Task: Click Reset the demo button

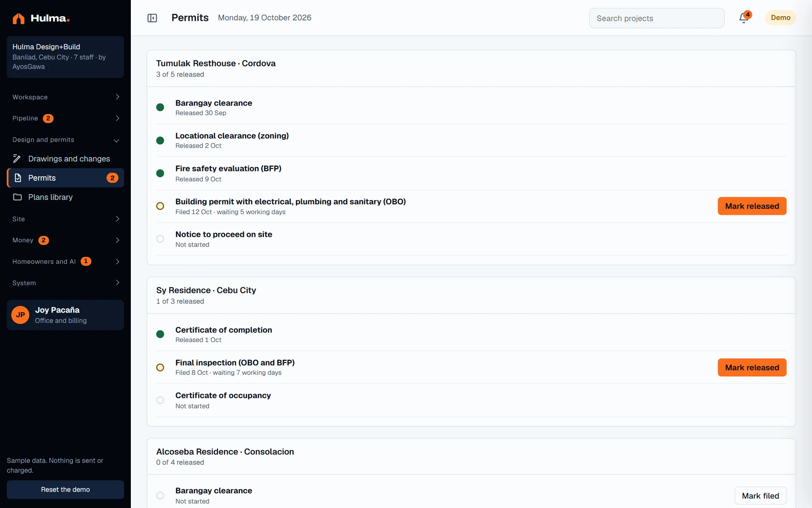Action: coord(65,490)
